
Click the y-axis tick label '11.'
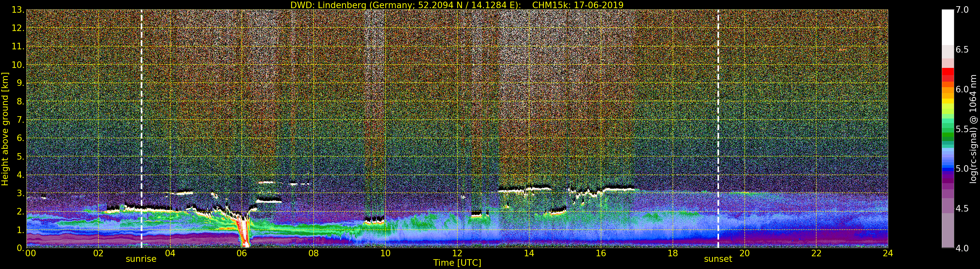click(18, 46)
